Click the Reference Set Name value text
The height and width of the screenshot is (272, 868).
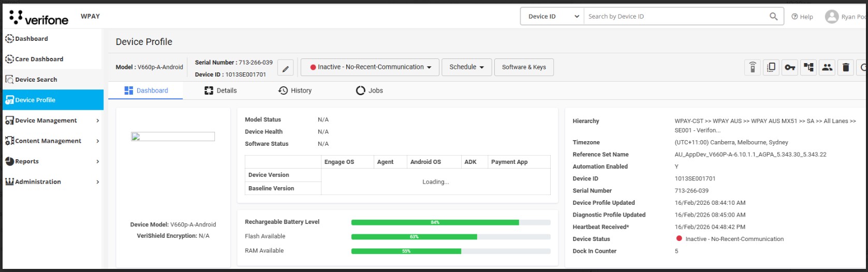[751, 155]
